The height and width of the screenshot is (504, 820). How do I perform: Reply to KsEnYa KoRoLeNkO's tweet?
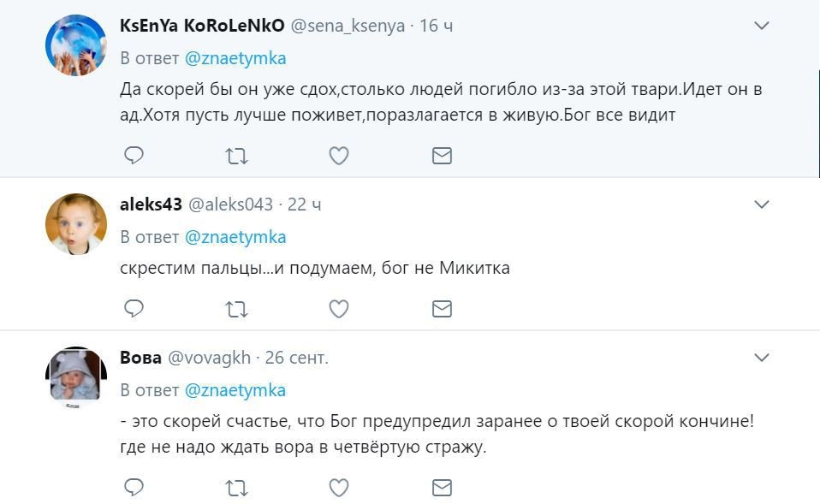tap(134, 156)
